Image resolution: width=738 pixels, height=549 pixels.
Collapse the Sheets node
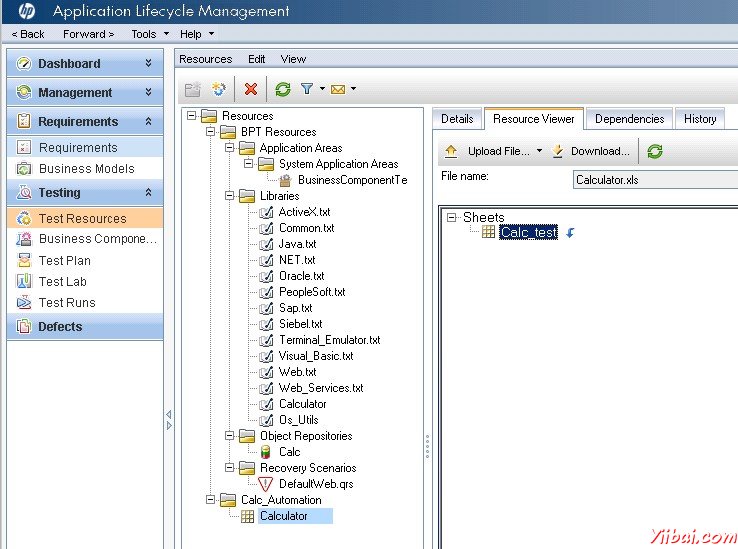pos(452,217)
